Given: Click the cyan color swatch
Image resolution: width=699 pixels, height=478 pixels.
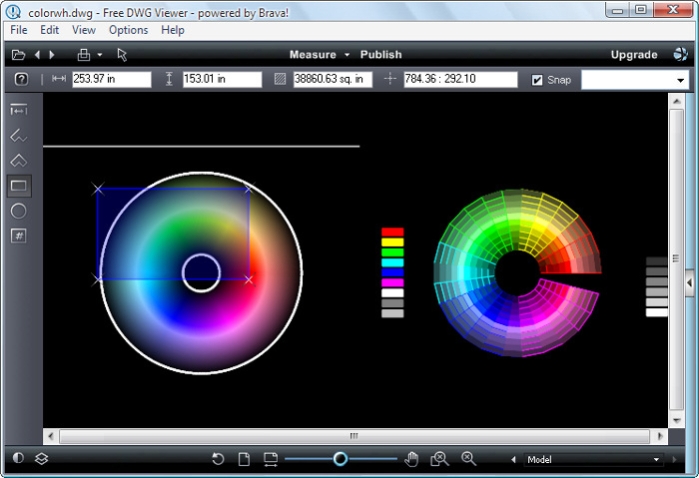Looking at the screenshot, I should [392, 263].
